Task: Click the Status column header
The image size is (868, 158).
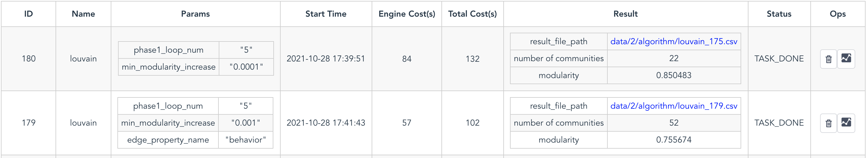Action: pos(779,14)
